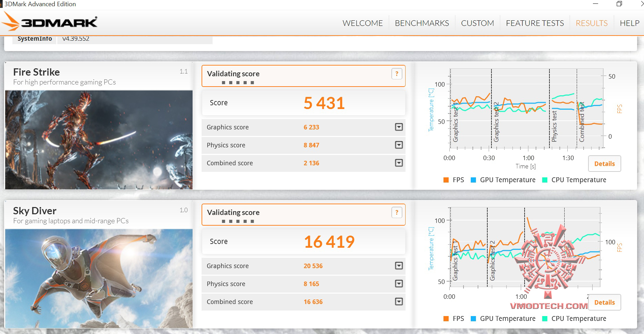
Task: Click Fire Strike combined score value 2 136
Action: click(311, 163)
